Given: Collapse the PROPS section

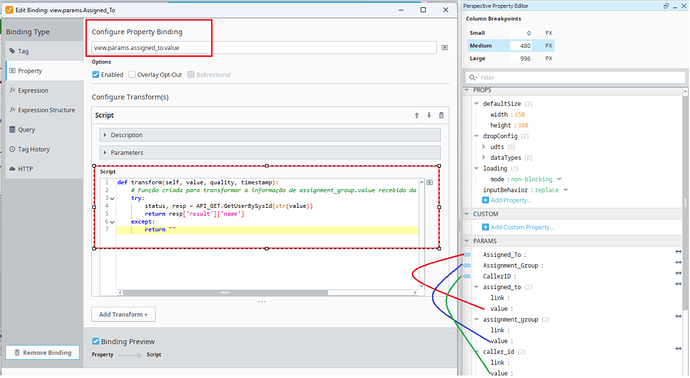Looking at the screenshot, I should (467, 90).
